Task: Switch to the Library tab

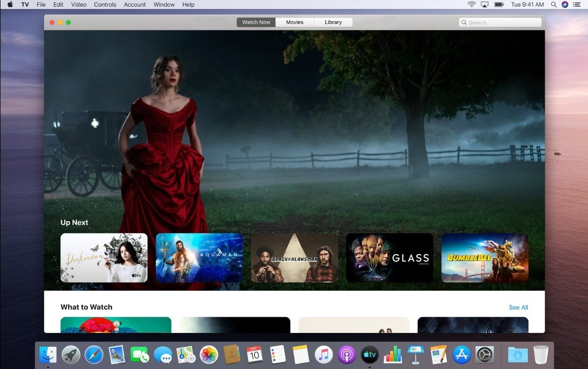Action: (333, 22)
